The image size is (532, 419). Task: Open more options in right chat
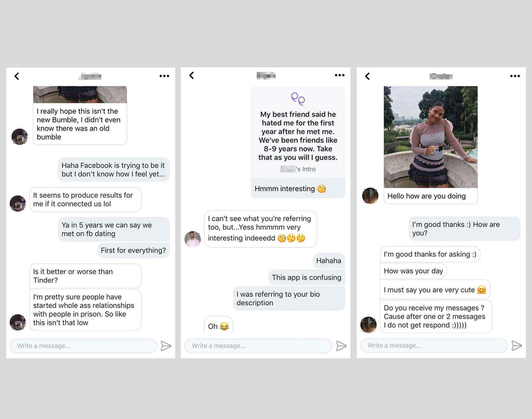pyautogui.click(x=515, y=76)
